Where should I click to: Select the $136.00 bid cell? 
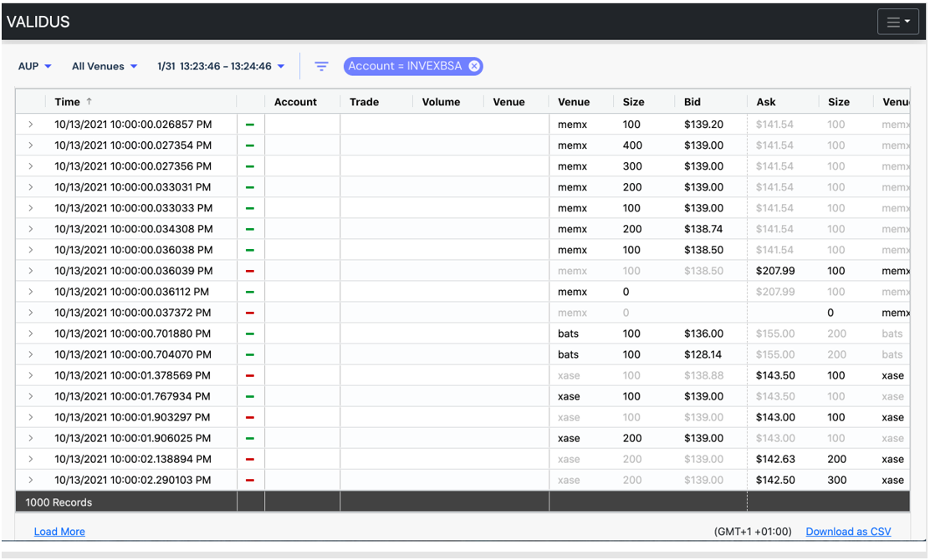coord(703,333)
